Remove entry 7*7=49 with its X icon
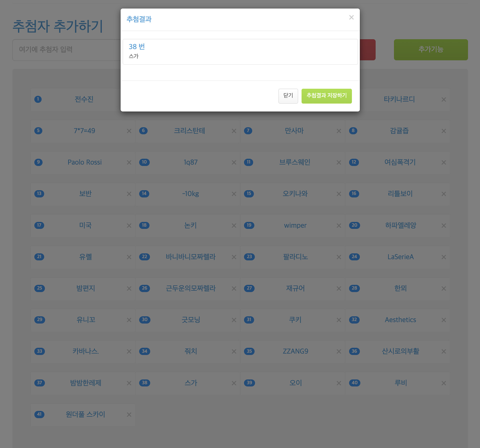The image size is (480, 448). click(x=129, y=131)
